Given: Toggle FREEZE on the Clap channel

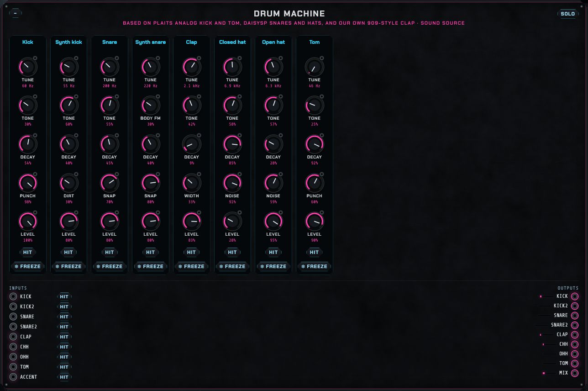Looking at the screenshot, I should click(191, 266).
